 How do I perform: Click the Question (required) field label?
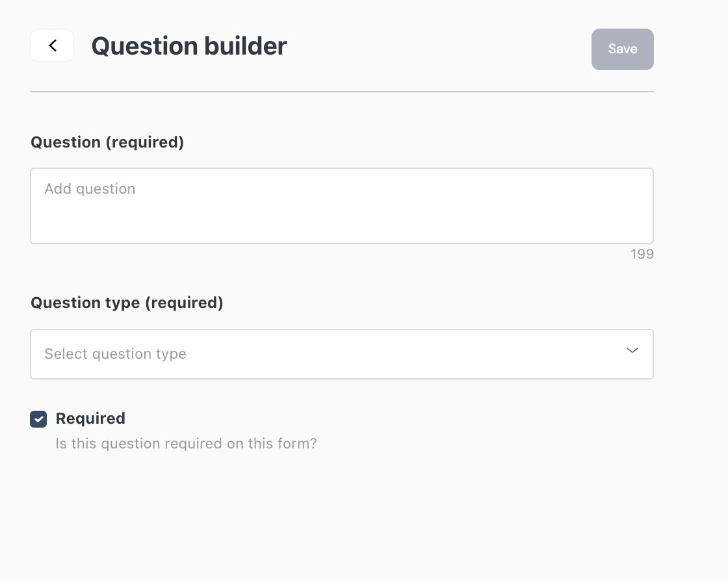107,142
